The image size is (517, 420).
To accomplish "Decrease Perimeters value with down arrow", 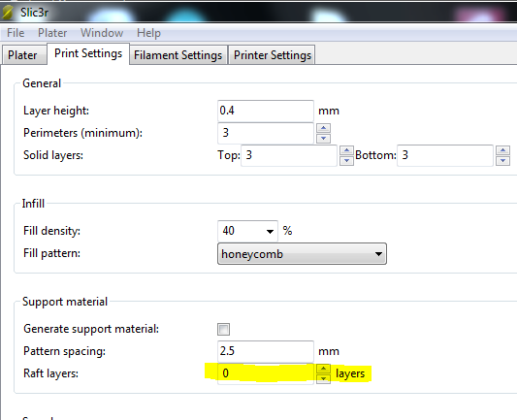I will point(323,138).
